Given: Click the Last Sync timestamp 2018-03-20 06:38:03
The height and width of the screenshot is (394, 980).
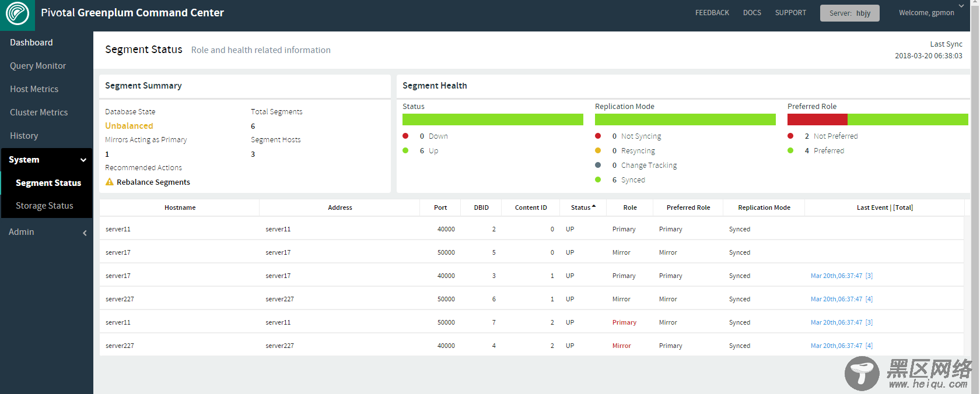Looking at the screenshot, I should point(929,56).
